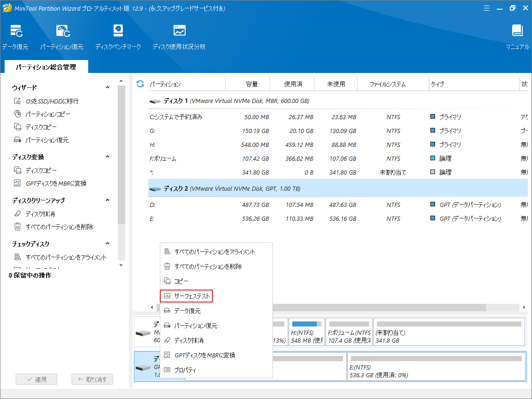Click the ディスク 1 drive icon in list
This screenshot has width=532, height=399.
[155, 101]
